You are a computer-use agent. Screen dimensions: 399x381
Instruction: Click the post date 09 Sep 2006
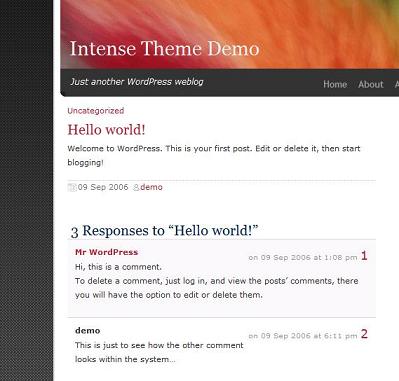tap(103, 187)
